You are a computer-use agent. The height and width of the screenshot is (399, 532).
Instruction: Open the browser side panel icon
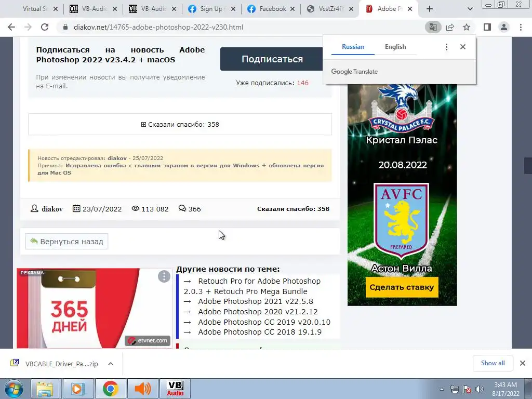[x=487, y=27]
